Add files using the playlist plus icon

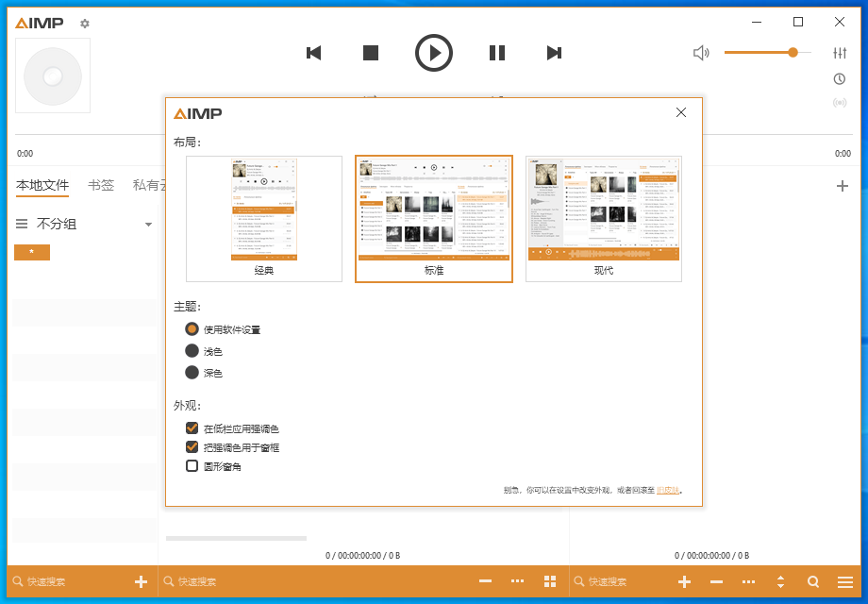click(684, 582)
